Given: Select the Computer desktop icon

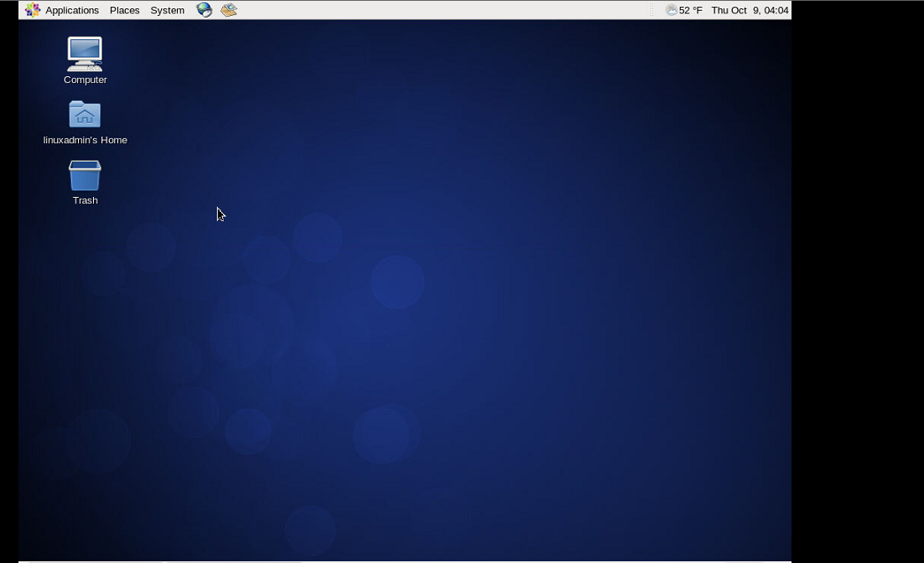Looking at the screenshot, I should [x=85, y=54].
